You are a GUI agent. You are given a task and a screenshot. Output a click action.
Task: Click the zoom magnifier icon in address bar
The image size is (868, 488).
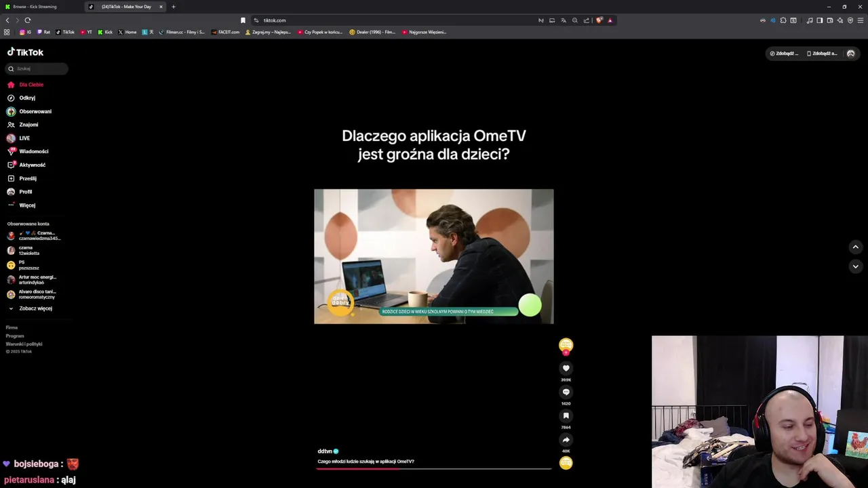tap(575, 20)
